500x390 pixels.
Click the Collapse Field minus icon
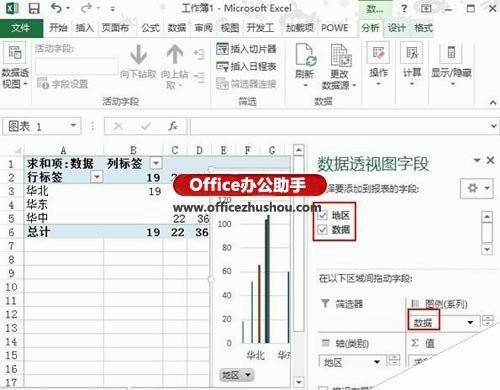point(199,77)
